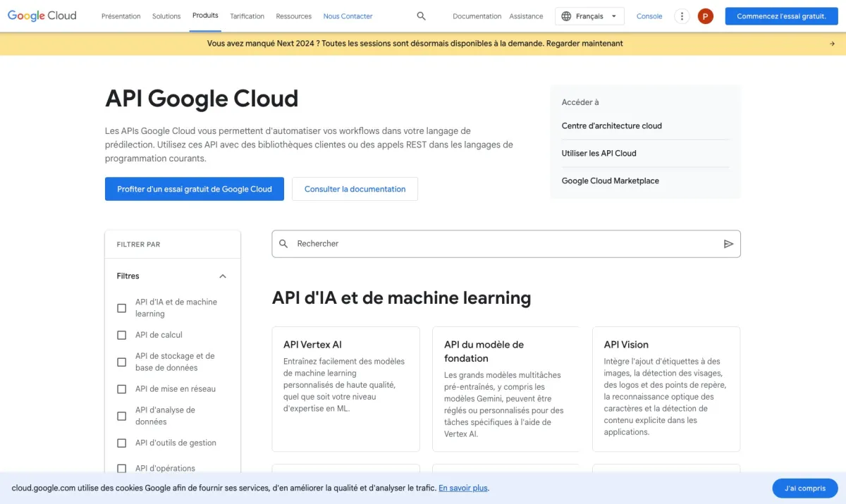846x504 pixels.
Task: Click Consulter la documentation button
Action: click(355, 189)
